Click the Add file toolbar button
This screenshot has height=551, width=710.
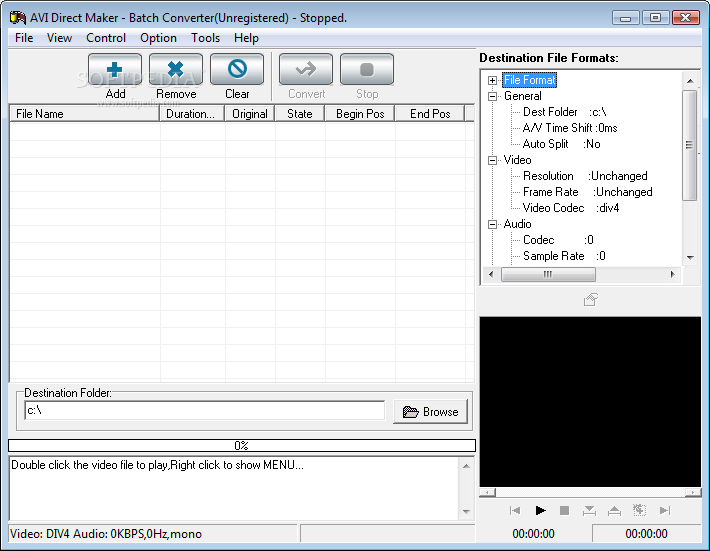point(115,69)
